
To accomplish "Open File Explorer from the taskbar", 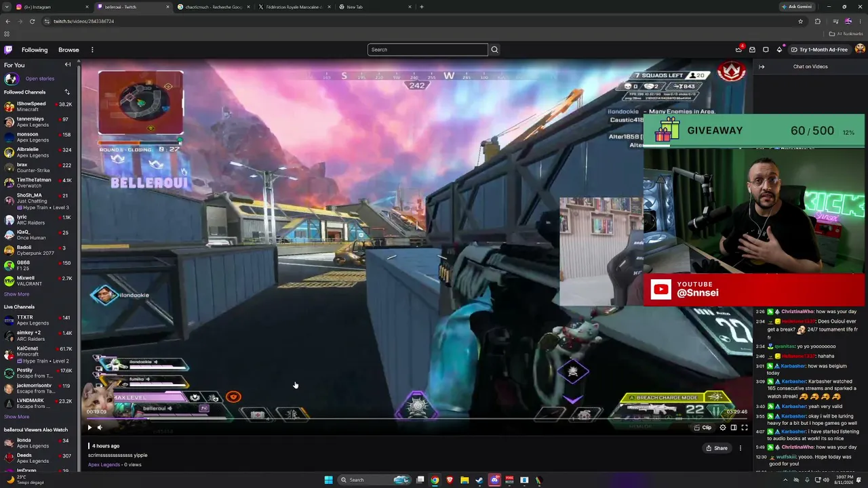I will 465,480.
